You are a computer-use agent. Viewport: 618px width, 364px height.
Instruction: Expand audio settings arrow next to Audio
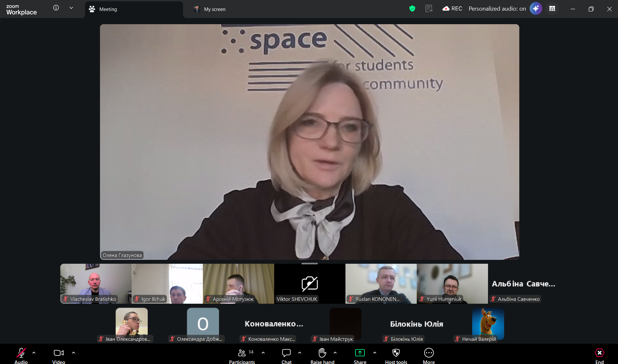click(34, 353)
